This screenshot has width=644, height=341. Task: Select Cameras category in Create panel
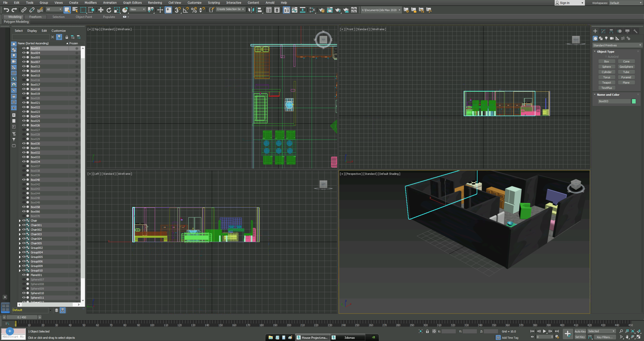click(x=612, y=38)
